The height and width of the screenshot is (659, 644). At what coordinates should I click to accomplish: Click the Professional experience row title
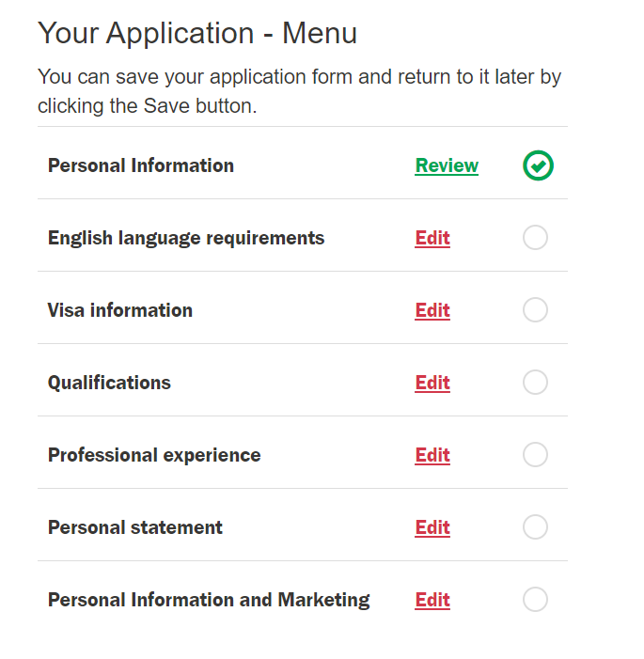point(154,455)
